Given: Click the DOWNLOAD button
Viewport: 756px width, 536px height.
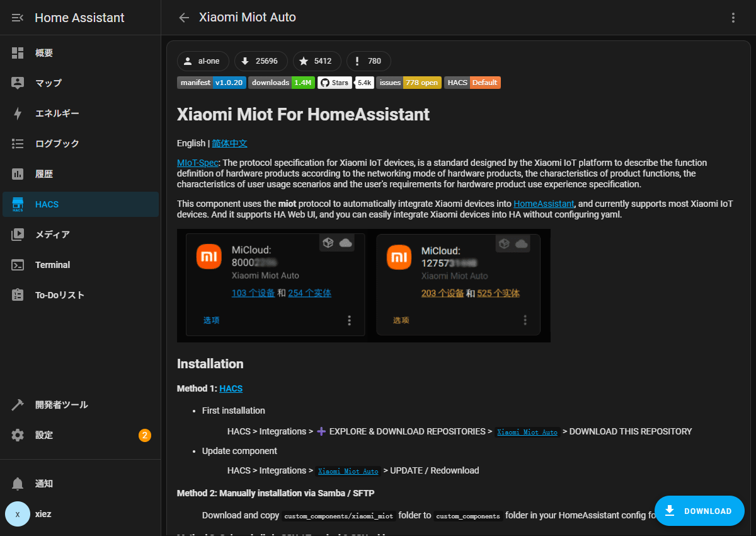Looking at the screenshot, I should pyautogui.click(x=699, y=511).
